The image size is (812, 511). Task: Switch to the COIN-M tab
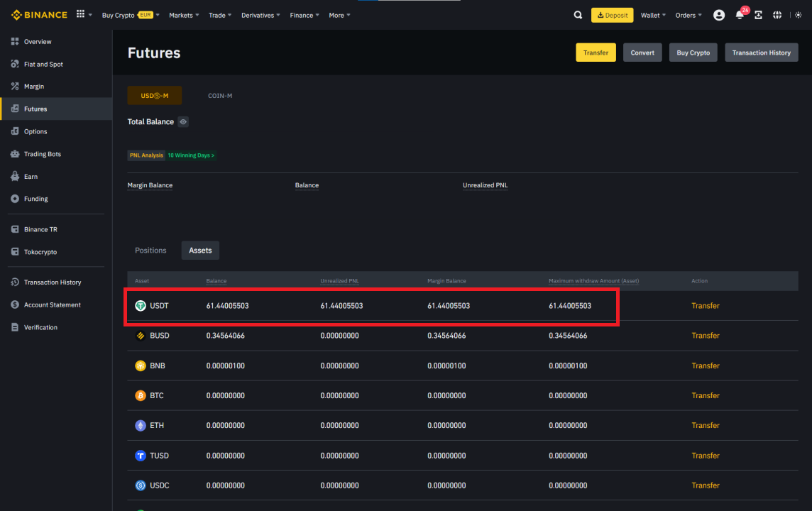(220, 96)
